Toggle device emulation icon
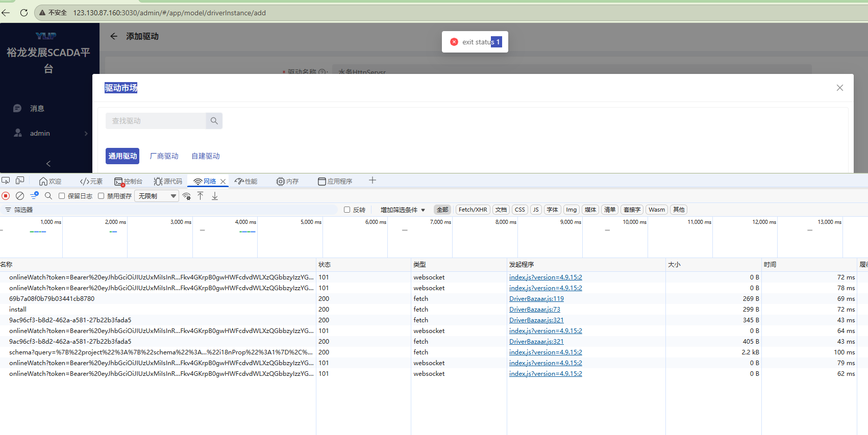 point(20,181)
